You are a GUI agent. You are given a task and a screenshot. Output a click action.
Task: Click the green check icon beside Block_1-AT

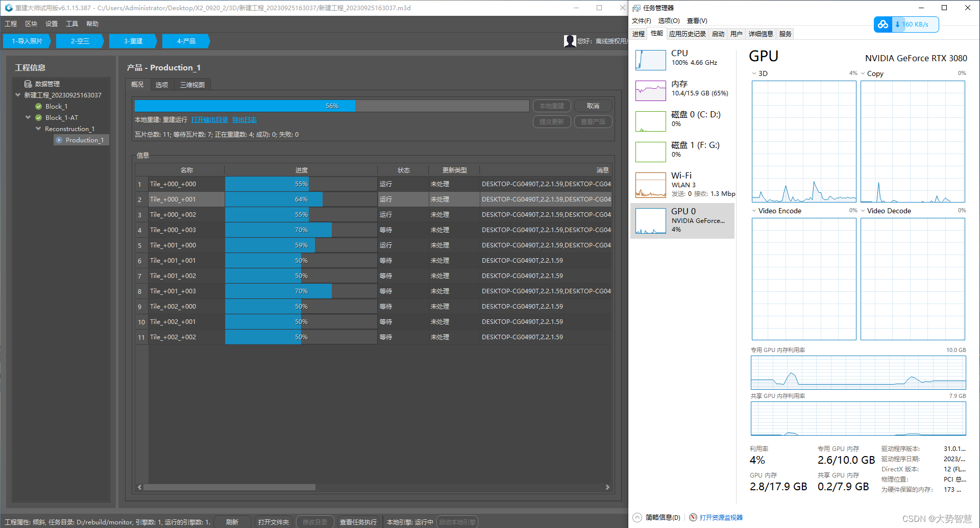[x=38, y=117]
